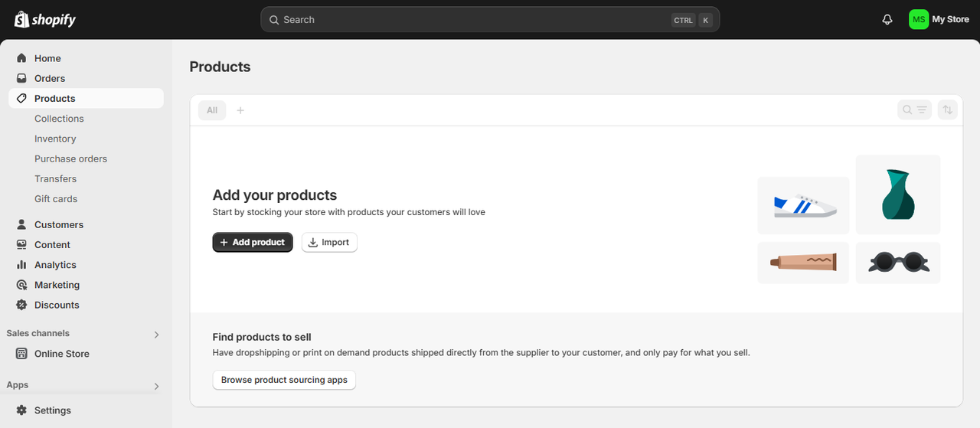
Task: Click the Settings label
Action: pos(53,410)
